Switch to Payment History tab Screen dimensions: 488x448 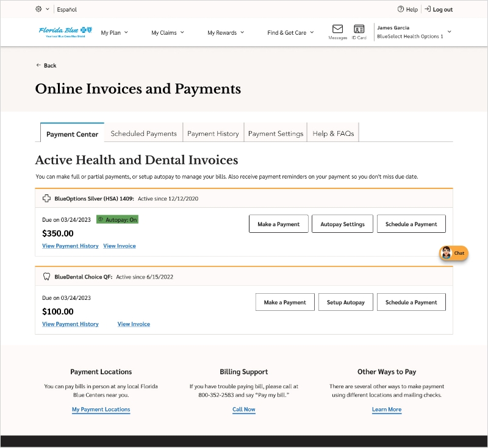pyautogui.click(x=213, y=133)
